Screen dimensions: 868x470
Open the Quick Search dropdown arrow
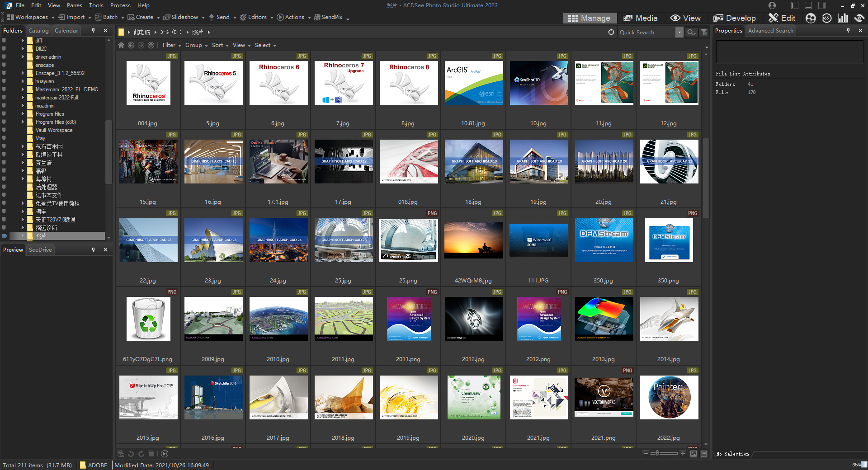tap(679, 32)
